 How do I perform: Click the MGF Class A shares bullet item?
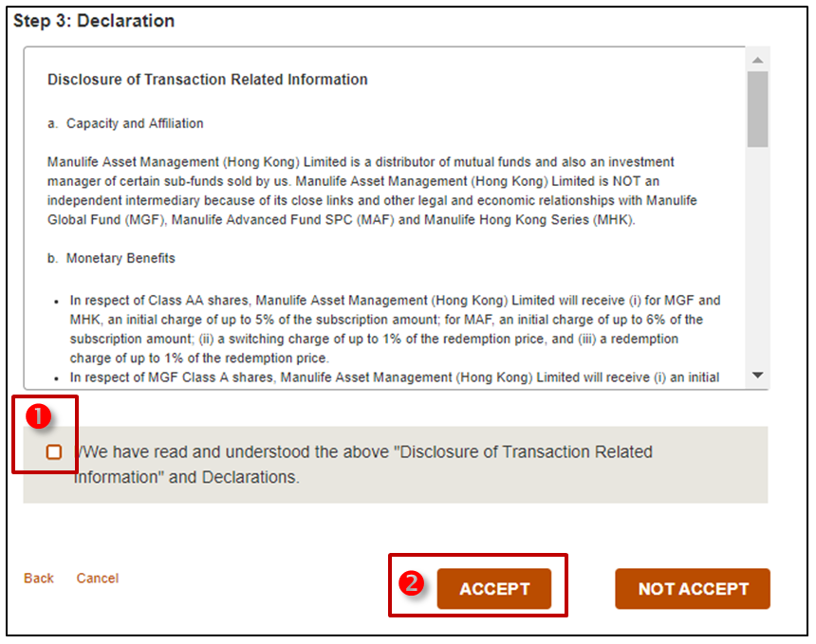pos(394,377)
